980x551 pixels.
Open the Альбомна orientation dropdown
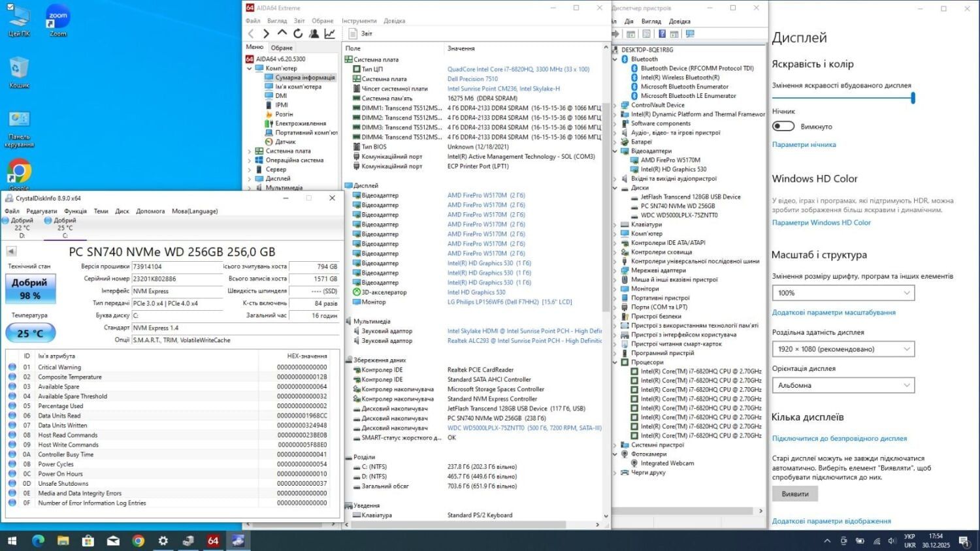(843, 386)
